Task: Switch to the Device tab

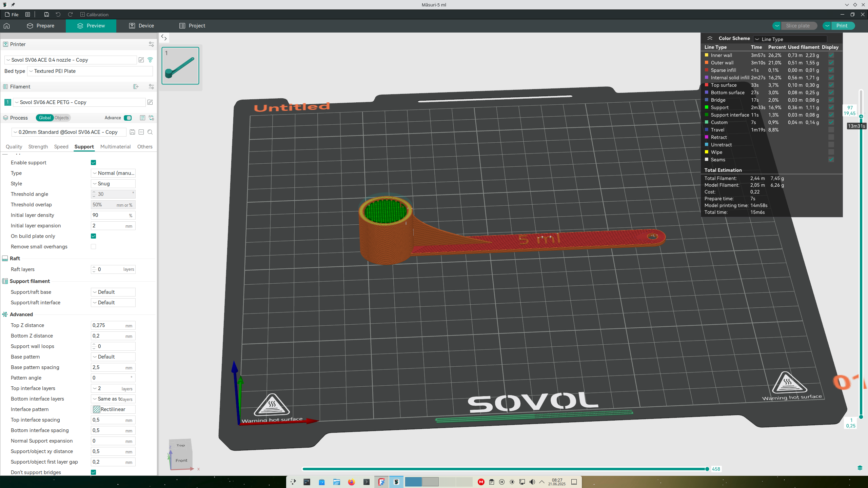Action: tap(141, 26)
